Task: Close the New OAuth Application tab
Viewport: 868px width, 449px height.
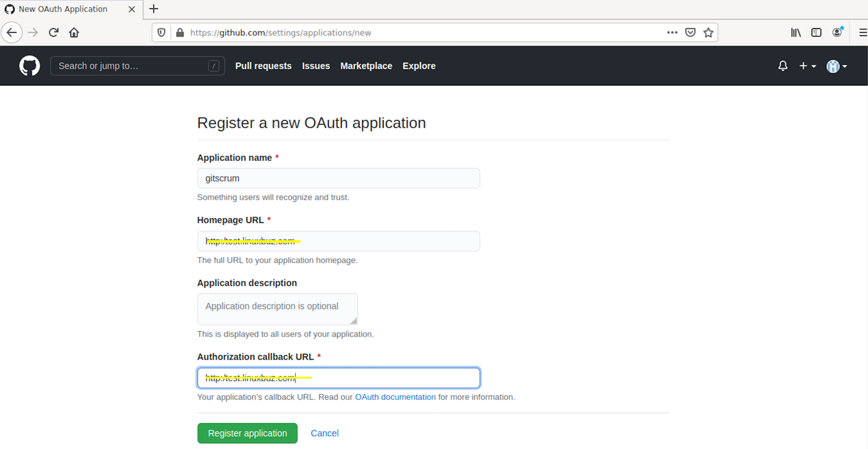Action: [x=132, y=9]
